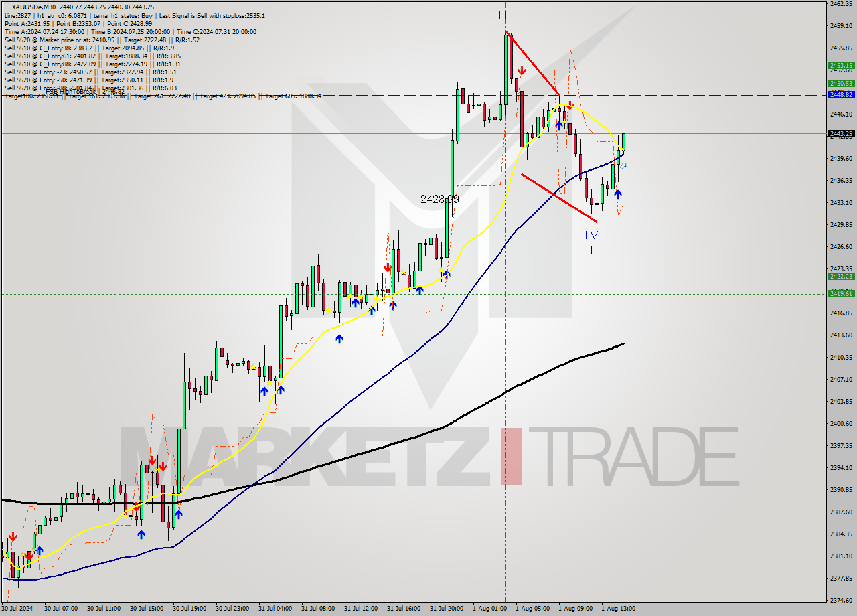The height and width of the screenshot is (616, 857).
Task: Click the '30 Jul 15:00' time axis label
Action: (x=147, y=609)
